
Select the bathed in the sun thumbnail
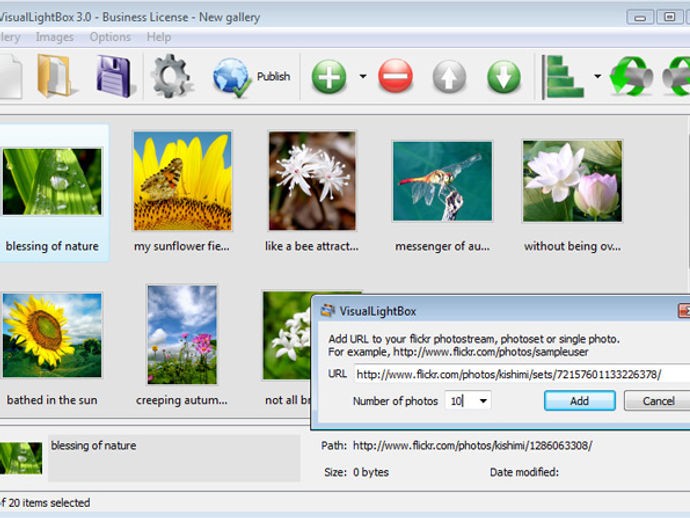pyautogui.click(x=52, y=335)
